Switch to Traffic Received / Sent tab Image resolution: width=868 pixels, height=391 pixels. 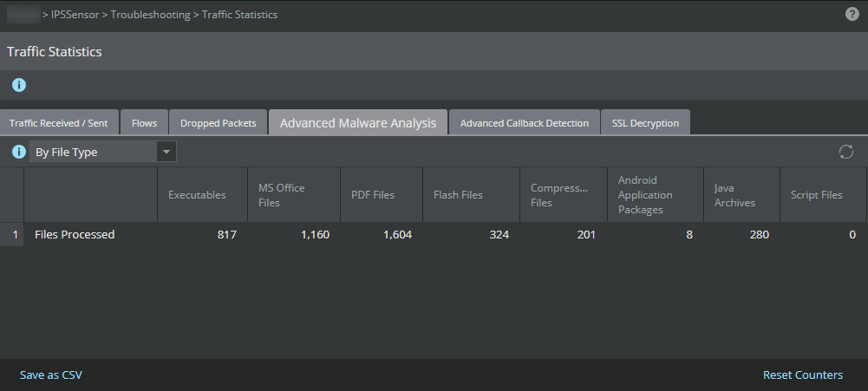tap(59, 123)
